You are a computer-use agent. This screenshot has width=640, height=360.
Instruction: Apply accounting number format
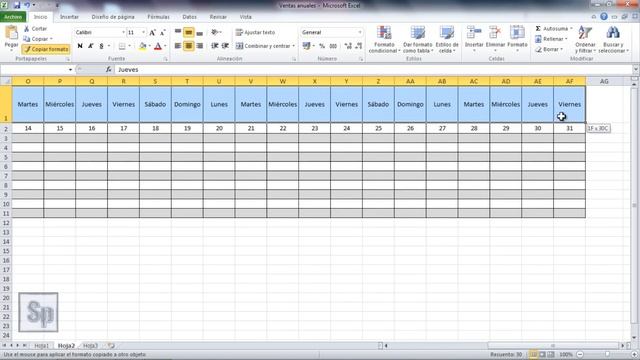pyautogui.click(x=307, y=46)
